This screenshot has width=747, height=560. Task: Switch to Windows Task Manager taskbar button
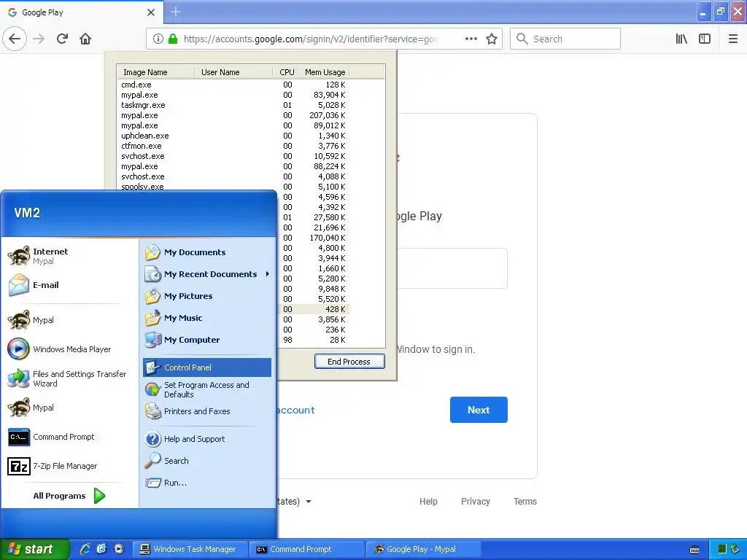pos(189,549)
